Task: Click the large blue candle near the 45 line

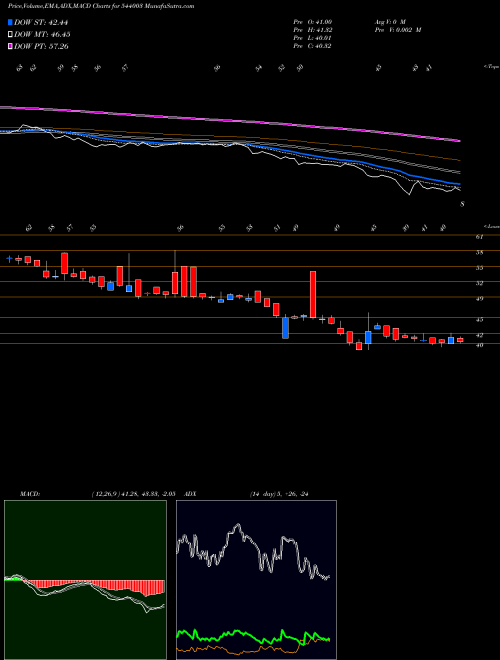Action: 285,328
